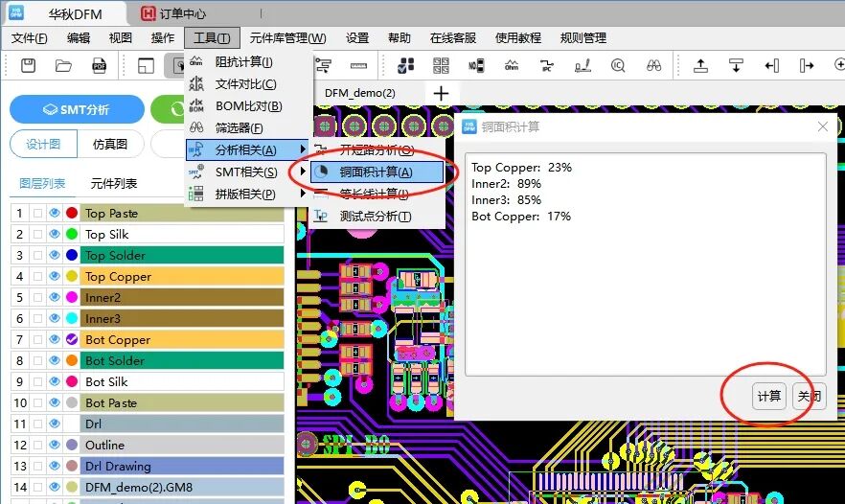Toggle visibility eye of Top Paste layer
Image resolution: width=845 pixels, height=504 pixels.
pos(55,213)
